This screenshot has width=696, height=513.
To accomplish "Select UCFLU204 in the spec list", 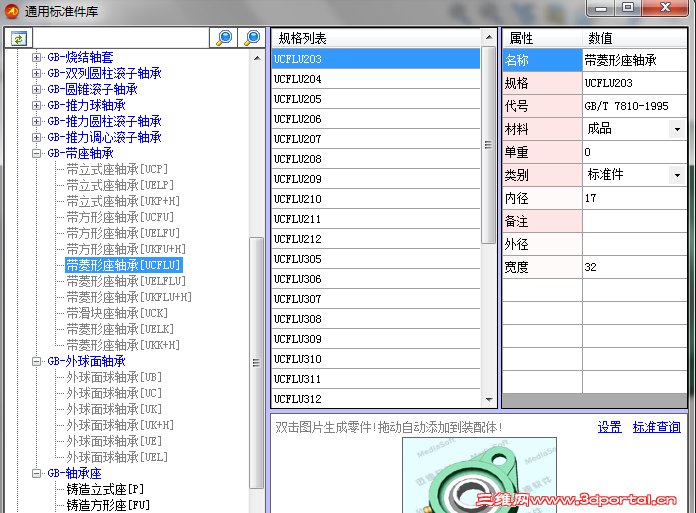I will coord(376,79).
